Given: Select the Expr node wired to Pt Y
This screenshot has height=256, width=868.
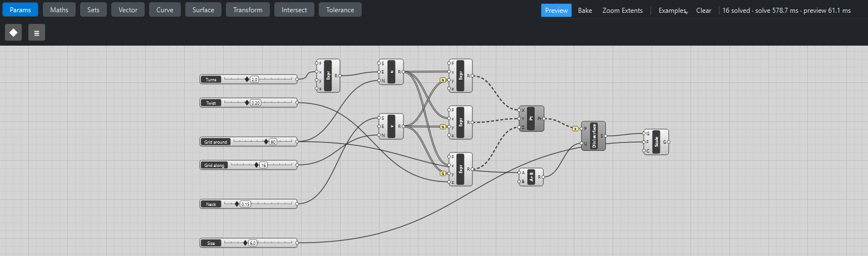Looking at the screenshot, I should pyautogui.click(x=461, y=122).
